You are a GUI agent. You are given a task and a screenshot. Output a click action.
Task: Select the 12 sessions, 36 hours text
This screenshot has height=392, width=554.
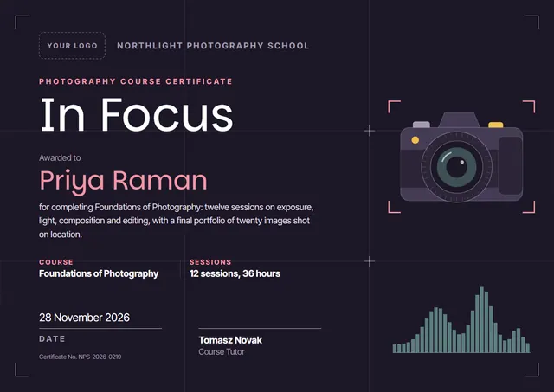235,273
